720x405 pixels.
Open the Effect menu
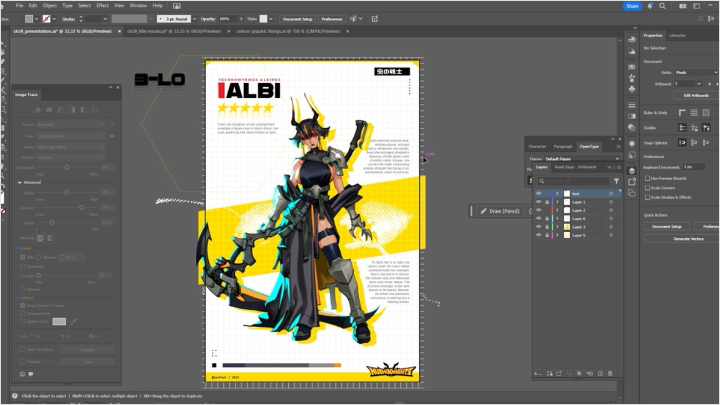[x=102, y=6]
